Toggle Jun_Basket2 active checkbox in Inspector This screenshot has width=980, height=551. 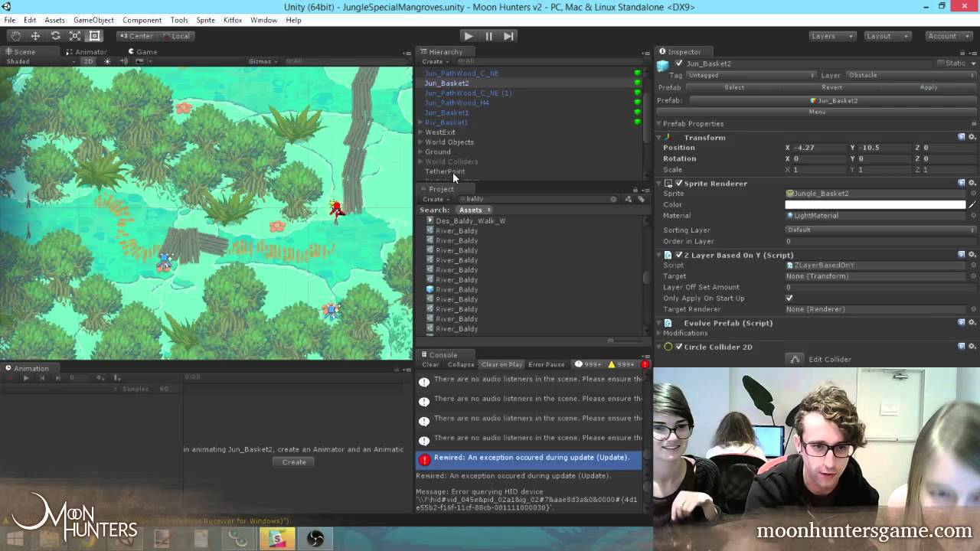point(678,64)
